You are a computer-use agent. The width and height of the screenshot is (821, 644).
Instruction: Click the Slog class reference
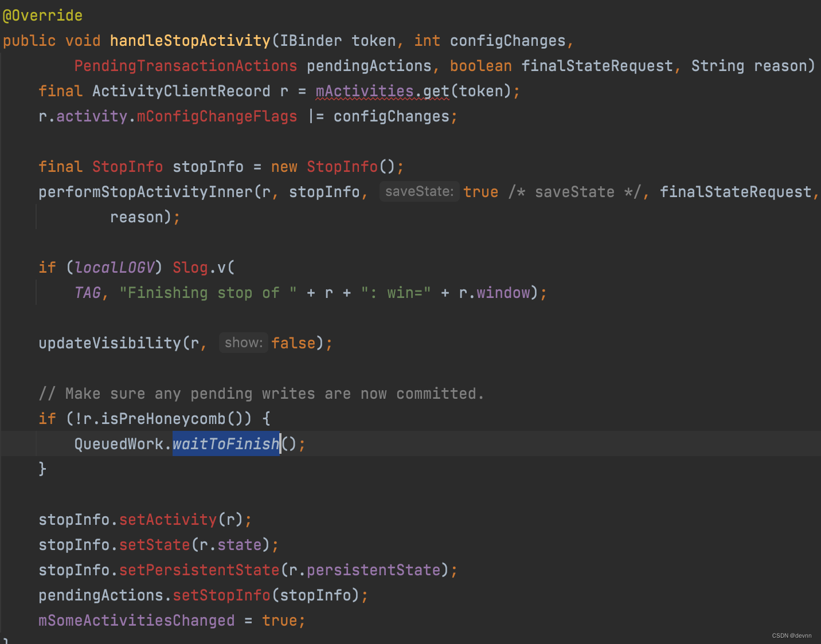[190, 268]
